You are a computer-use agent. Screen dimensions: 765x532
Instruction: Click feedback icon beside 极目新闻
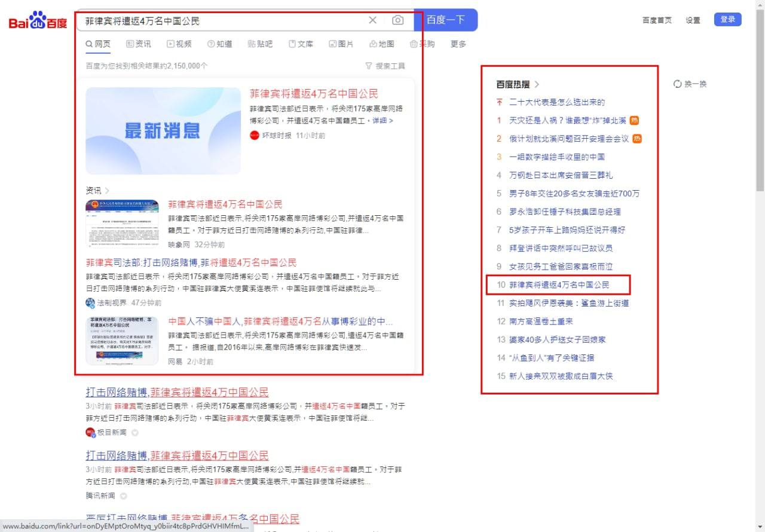tap(134, 432)
